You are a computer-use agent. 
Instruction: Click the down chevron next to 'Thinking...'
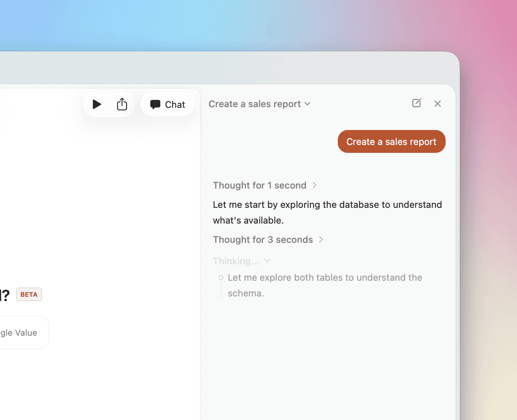pos(267,261)
